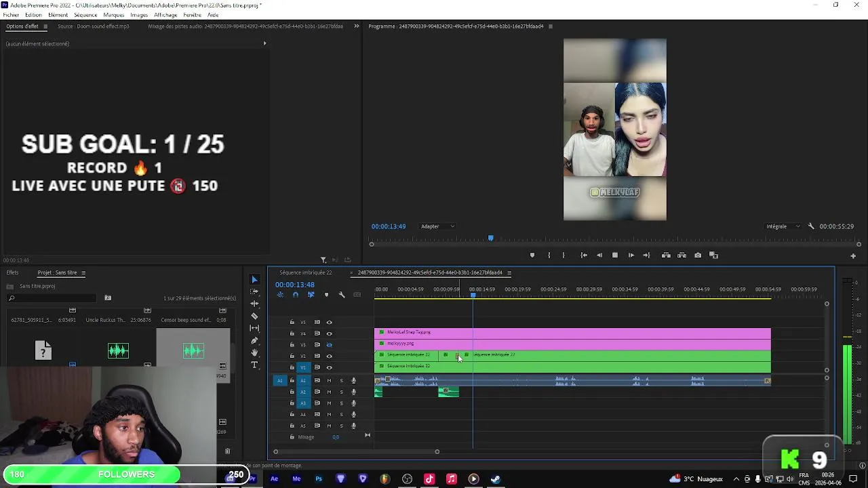Open the Fichier menu
The width and height of the screenshot is (868, 488).
pyautogui.click(x=11, y=15)
